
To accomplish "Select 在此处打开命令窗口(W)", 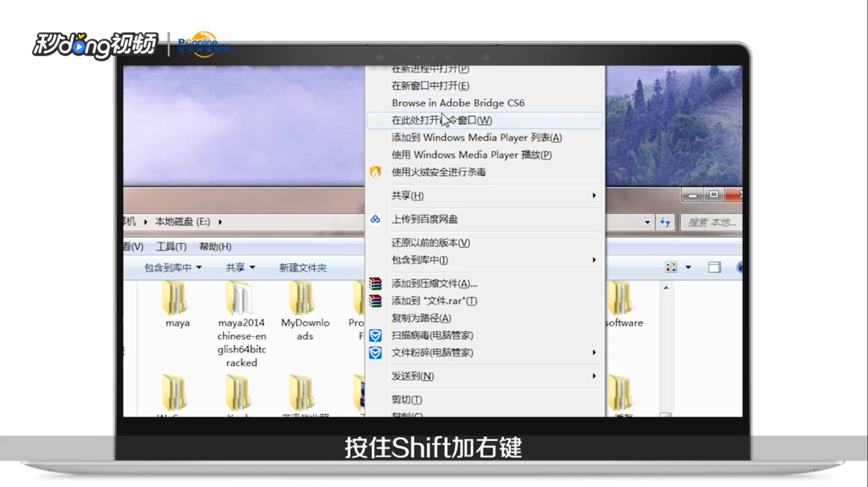I will [486, 120].
